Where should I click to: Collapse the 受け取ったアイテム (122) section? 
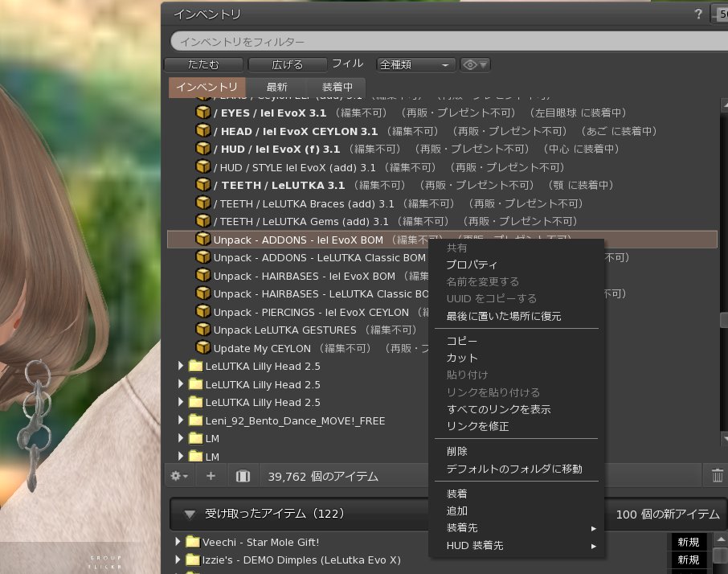pyautogui.click(x=189, y=514)
